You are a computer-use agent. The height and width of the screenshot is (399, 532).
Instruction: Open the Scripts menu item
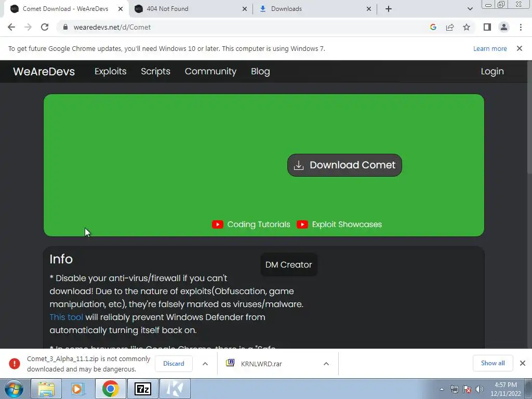[x=155, y=71]
